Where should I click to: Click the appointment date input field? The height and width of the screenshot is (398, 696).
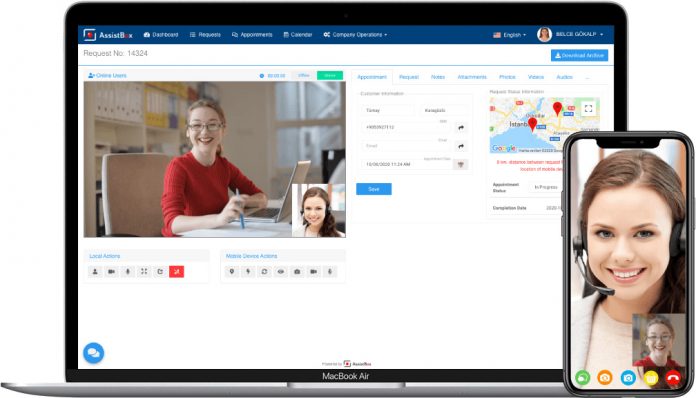406,164
